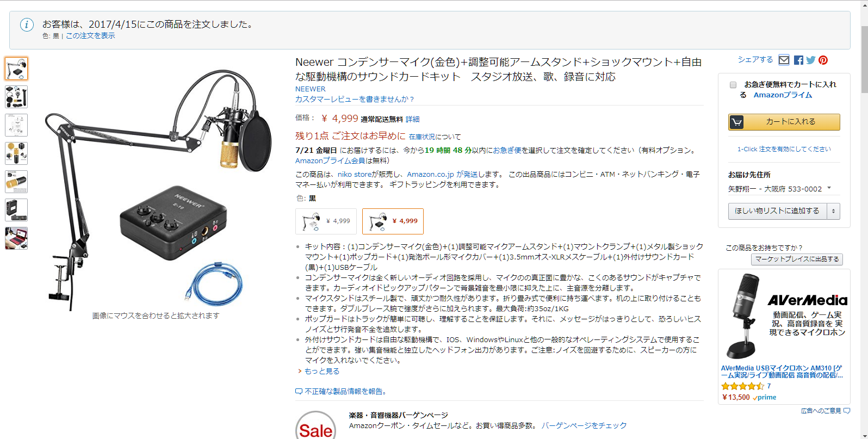The width and height of the screenshot is (868, 439).
Task: Select the laptop setup thumbnail image
Action: [x=16, y=238]
